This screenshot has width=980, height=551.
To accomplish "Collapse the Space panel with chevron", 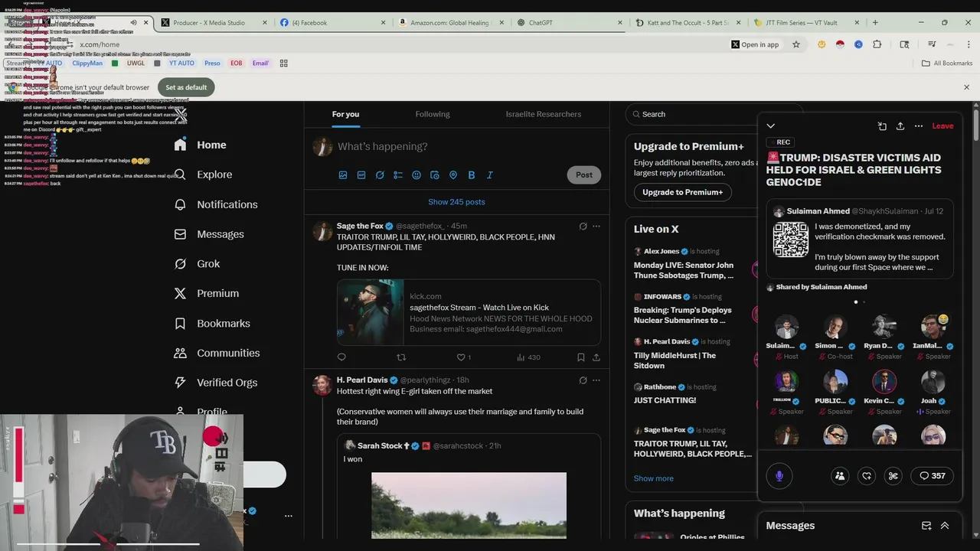I will tap(771, 126).
